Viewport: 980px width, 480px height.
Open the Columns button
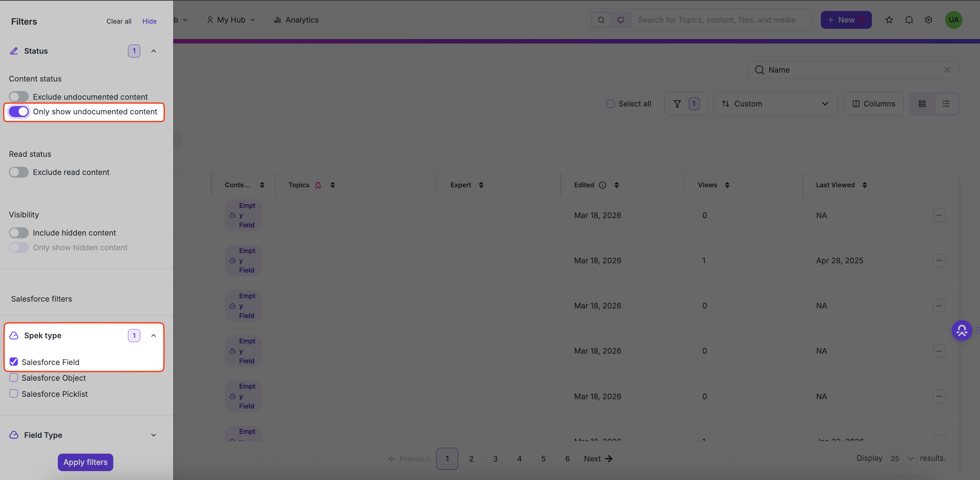[874, 103]
